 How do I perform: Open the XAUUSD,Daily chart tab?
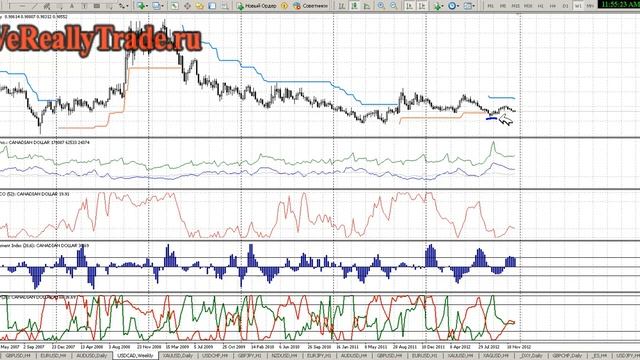pos(178,356)
